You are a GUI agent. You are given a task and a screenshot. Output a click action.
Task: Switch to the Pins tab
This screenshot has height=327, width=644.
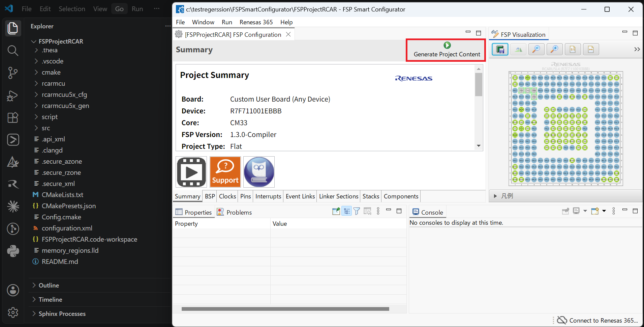point(245,196)
